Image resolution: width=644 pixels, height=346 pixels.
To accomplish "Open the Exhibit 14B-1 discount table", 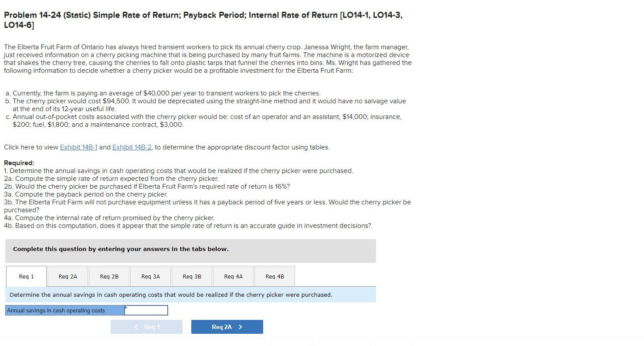I will point(78,147).
